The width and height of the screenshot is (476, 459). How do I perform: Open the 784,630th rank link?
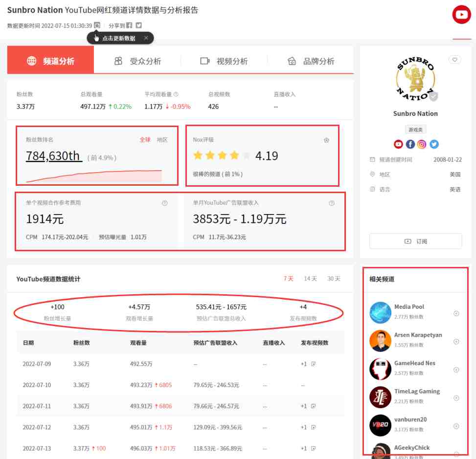[54, 156]
